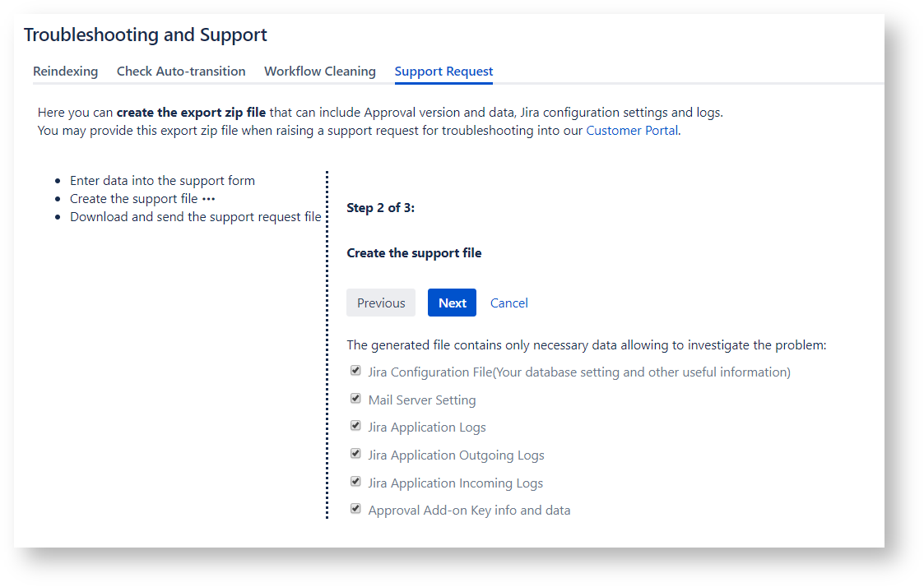The height and width of the screenshot is (587, 924).
Task: Click 'Download and send the support request file' step
Action: pyautogui.click(x=195, y=217)
